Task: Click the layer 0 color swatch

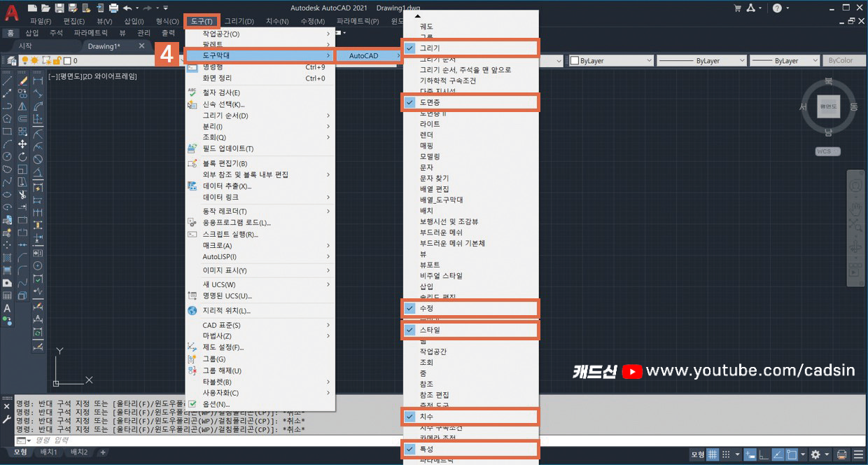Action: coord(68,61)
